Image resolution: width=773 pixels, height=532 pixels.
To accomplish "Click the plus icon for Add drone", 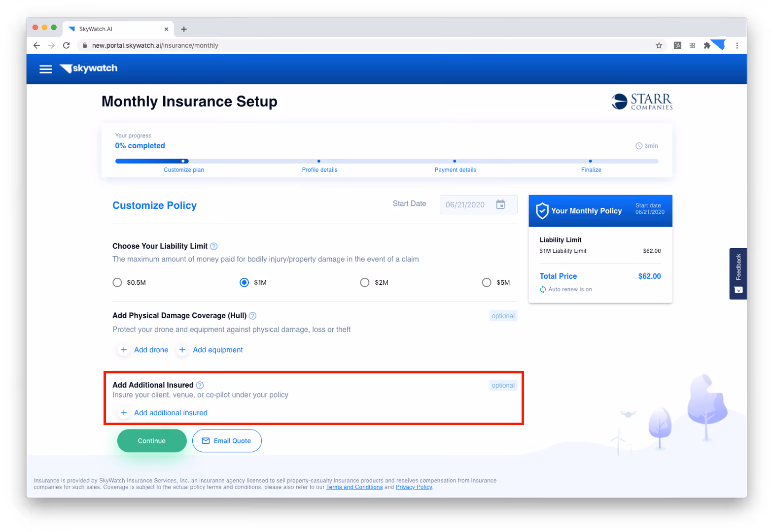I will (x=124, y=350).
